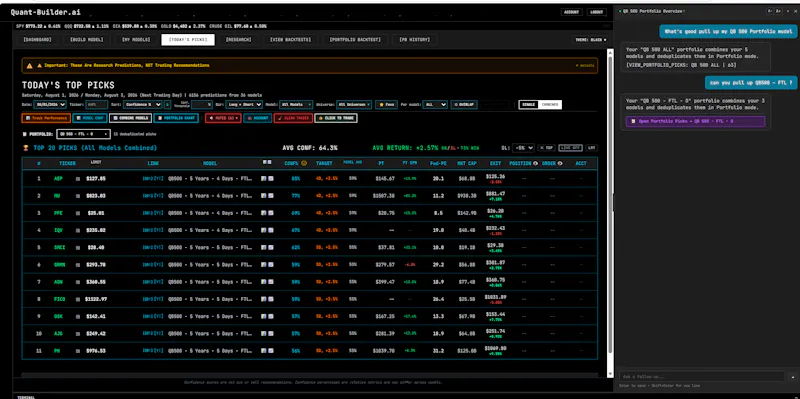Go to the PB HISTORY tab
This screenshot has width=800, height=399.
tap(415, 39)
